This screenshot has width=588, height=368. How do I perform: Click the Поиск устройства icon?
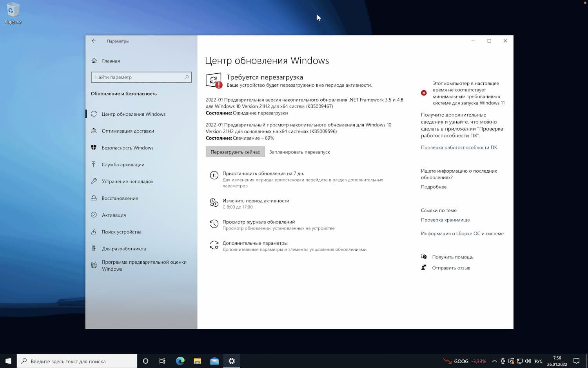[x=94, y=232]
